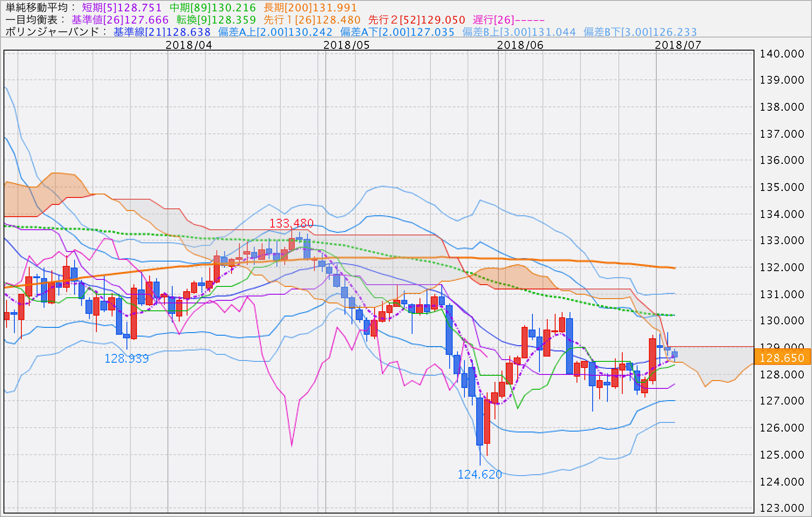Click the 127.000 price axis label
Screen dimensions: 812x517
tap(782, 401)
